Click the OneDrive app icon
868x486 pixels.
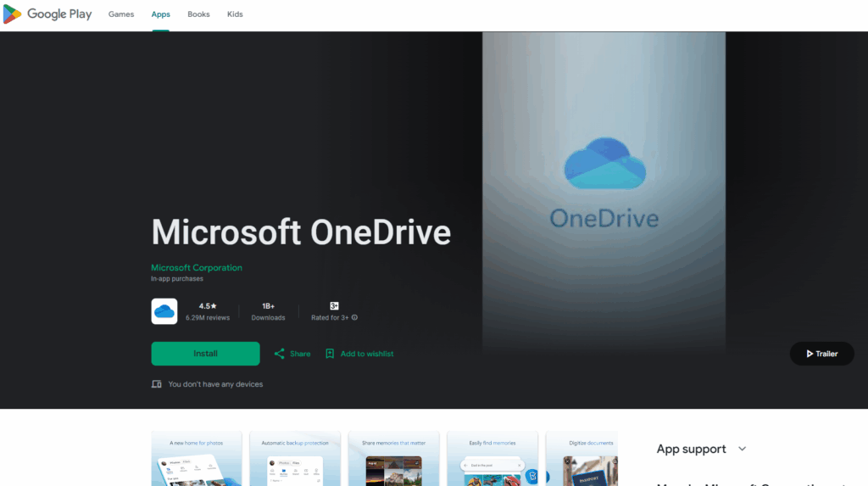tap(164, 311)
